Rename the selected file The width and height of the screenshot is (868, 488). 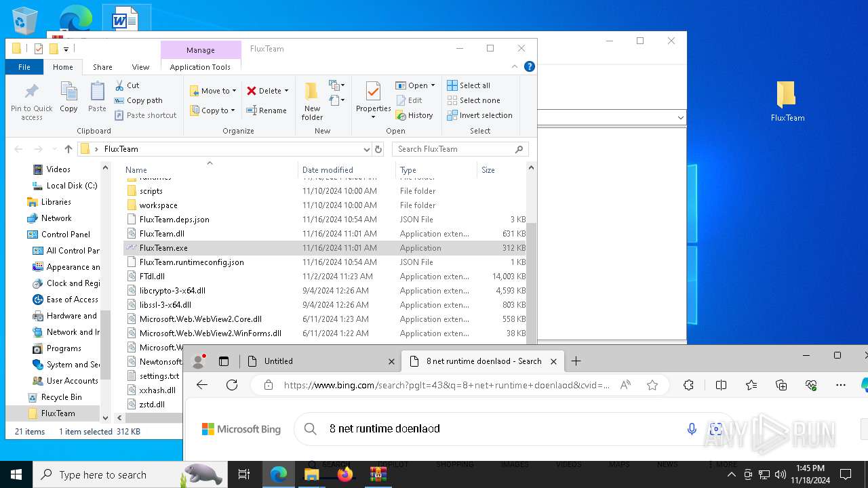(267, 110)
